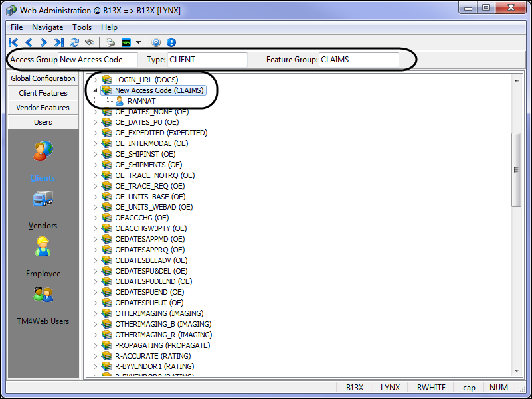Click the help question mark icon
Image resolution: width=532 pixels, height=399 pixels.
[156, 42]
